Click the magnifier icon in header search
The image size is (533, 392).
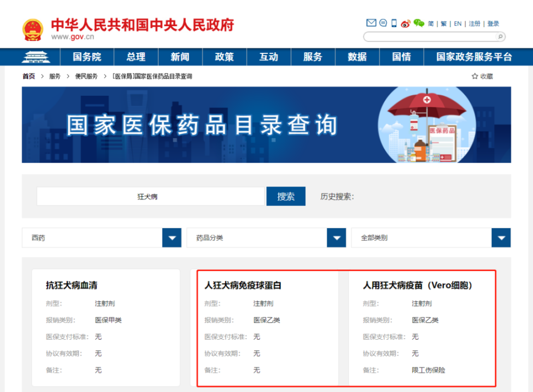point(500,36)
